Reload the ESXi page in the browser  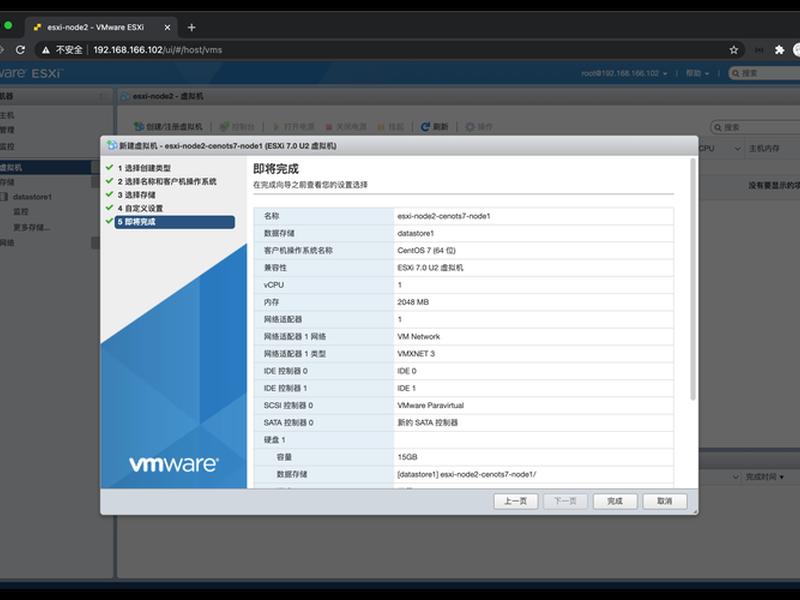click(x=20, y=50)
